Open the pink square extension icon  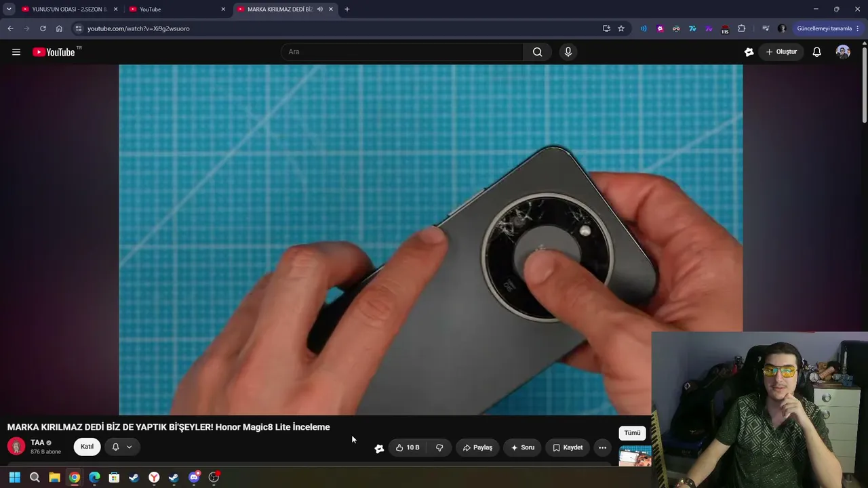(x=660, y=28)
